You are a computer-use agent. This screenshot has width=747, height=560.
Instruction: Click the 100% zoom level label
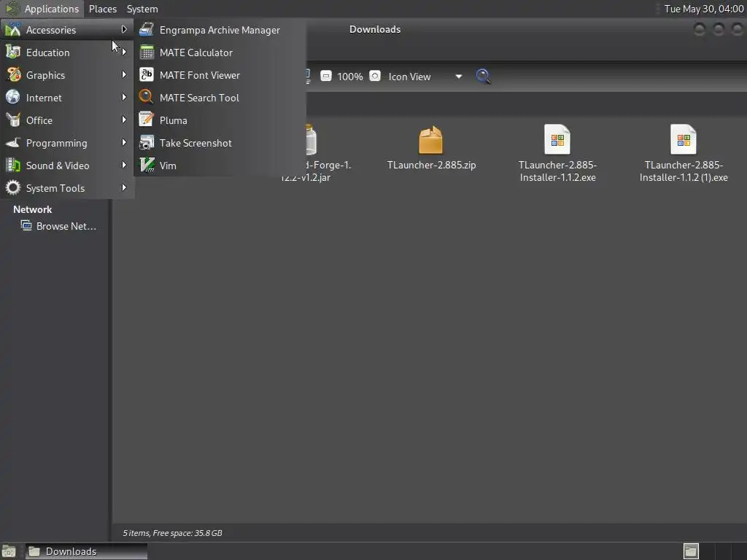pyautogui.click(x=350, y=77)
